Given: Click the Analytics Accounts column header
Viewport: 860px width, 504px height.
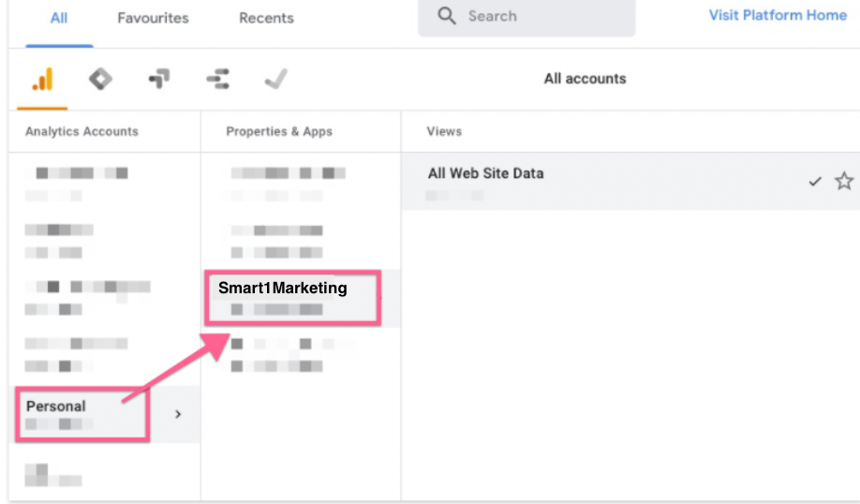Looking at the screenshot, I should point(82,131).
